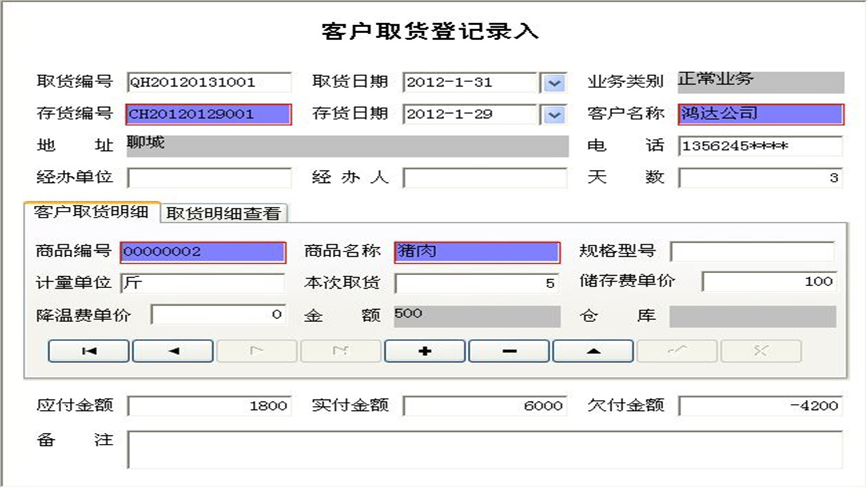Click the minus icon to delete the record
This screenshot has height=488, width=868.
coord(509,350)
